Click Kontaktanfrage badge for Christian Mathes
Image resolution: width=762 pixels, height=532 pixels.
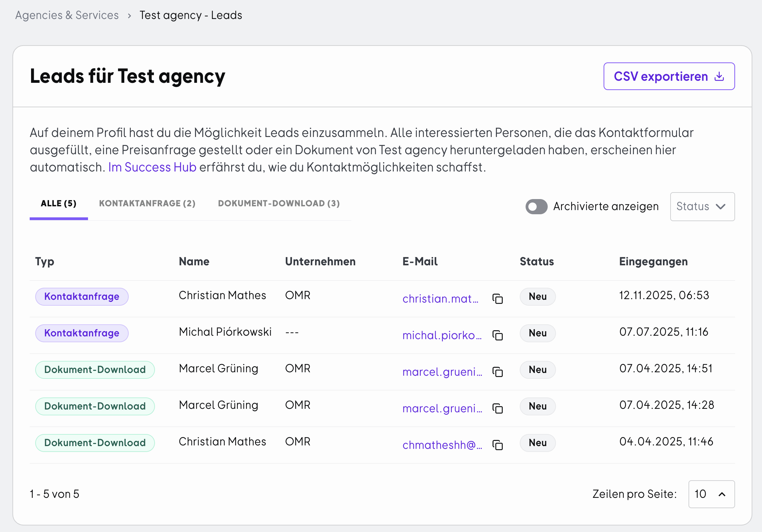[x=82, y=297]
